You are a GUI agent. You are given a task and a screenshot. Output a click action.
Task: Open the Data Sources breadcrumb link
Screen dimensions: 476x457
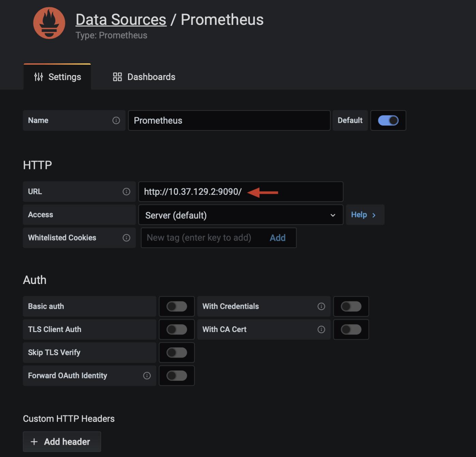tap(121, 19)
